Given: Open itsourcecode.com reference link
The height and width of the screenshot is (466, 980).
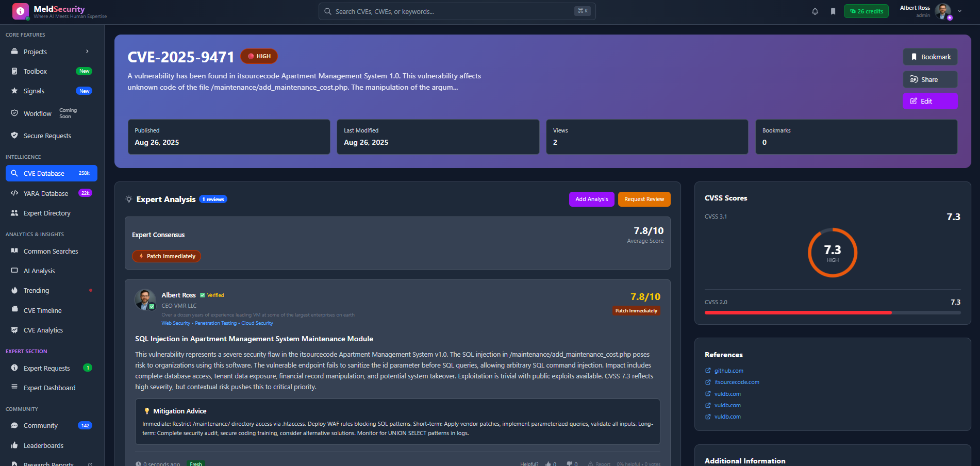Looking at the screenshot, I should [x=737, y=382].
